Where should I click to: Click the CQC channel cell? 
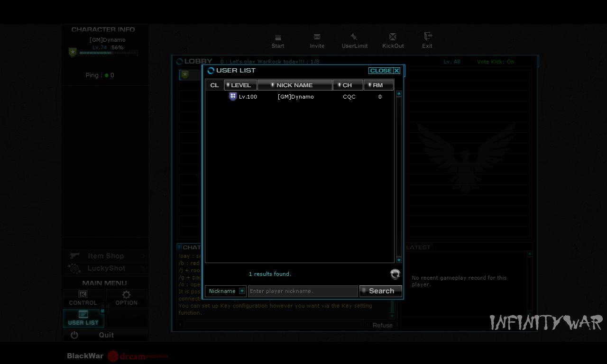tap(349, 97)
